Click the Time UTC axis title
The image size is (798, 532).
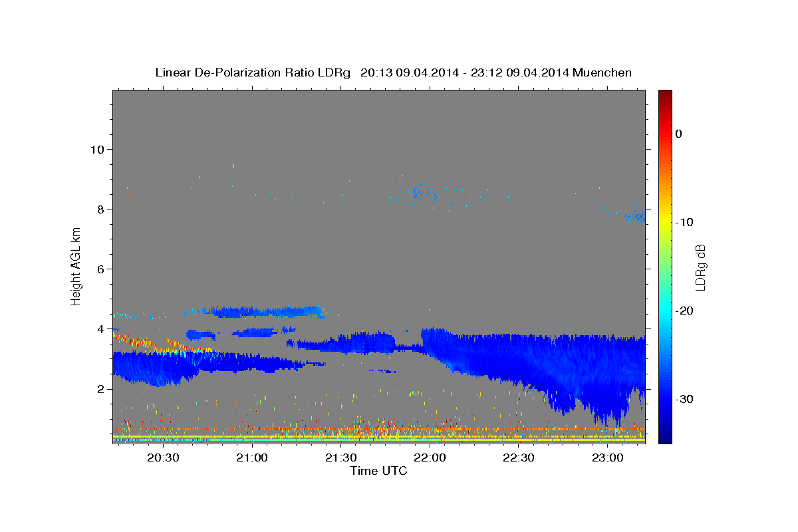378,471
